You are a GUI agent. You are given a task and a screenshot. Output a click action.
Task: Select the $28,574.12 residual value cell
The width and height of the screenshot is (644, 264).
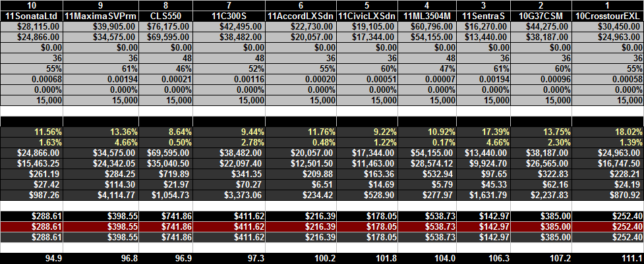click(427, 163)
